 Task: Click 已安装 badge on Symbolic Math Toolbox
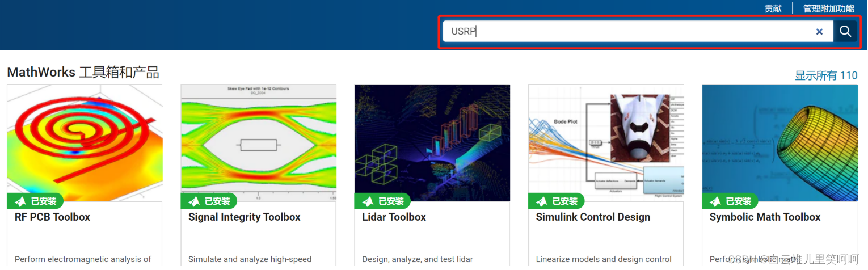point(730,201)
